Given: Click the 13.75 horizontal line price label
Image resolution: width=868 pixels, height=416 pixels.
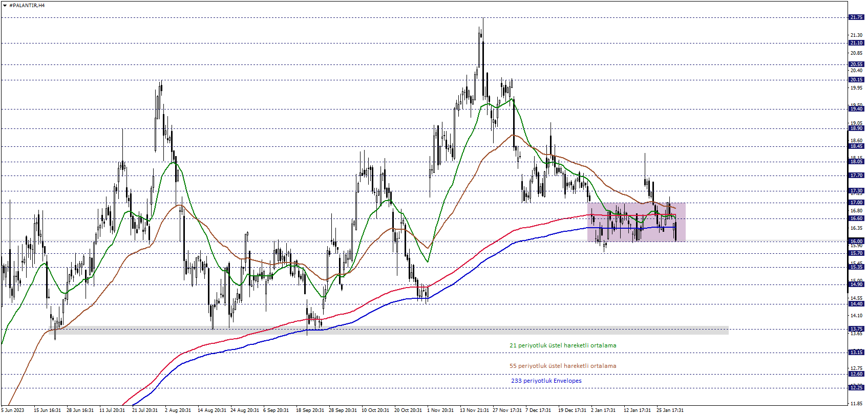Looking at the screenshot, I should point(856,329).
